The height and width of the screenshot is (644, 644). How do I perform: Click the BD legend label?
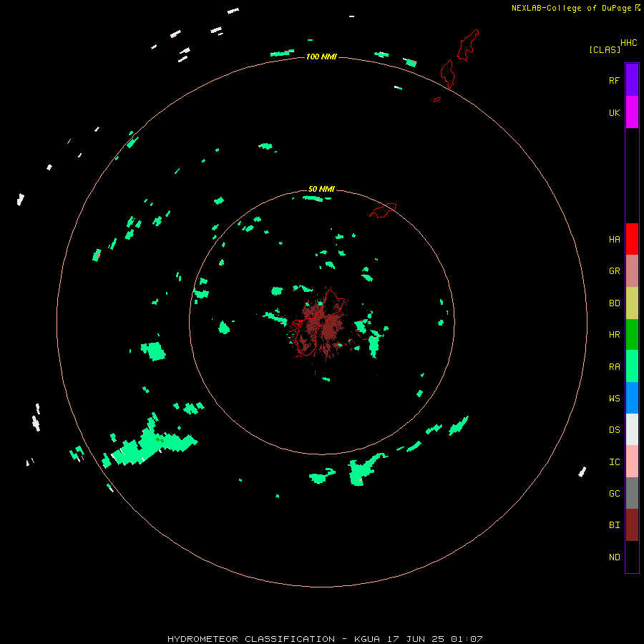click(x=614, y=303)
